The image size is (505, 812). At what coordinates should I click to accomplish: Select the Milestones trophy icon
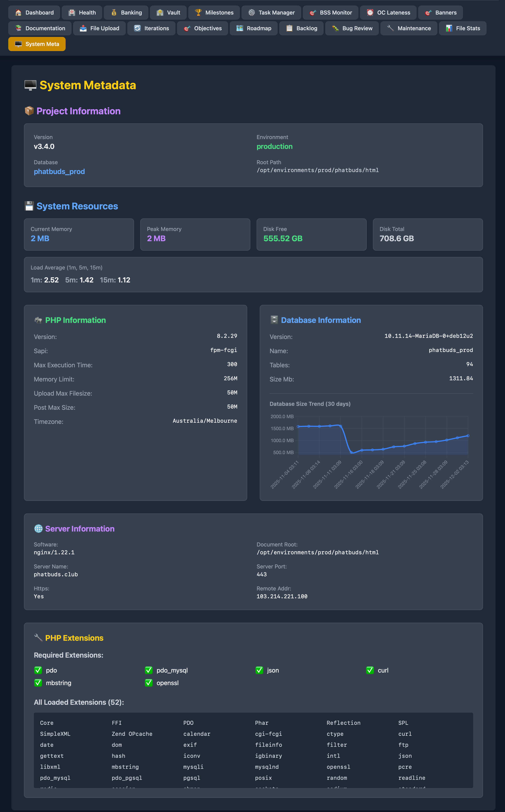198,12
